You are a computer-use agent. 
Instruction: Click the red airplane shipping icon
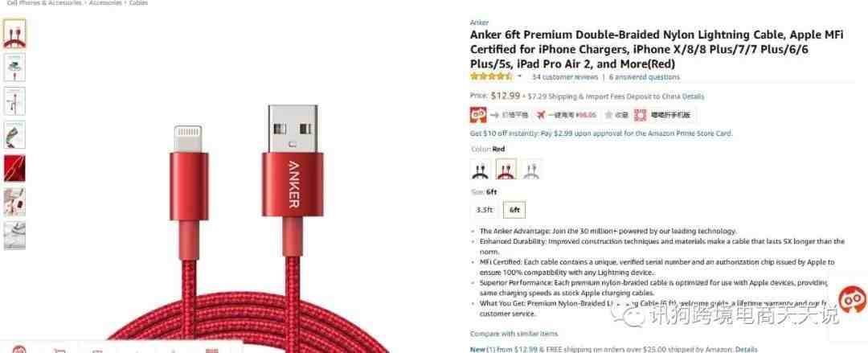coord(541,115)
